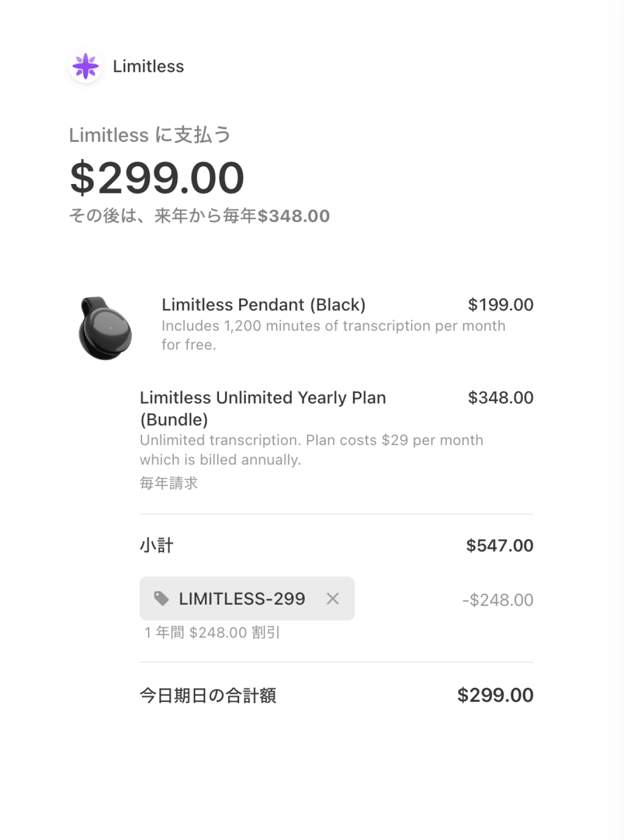Click the Limitless Pendant (Black) title
The height and width of the screenshot is (840, 624).
coord(264,305)
